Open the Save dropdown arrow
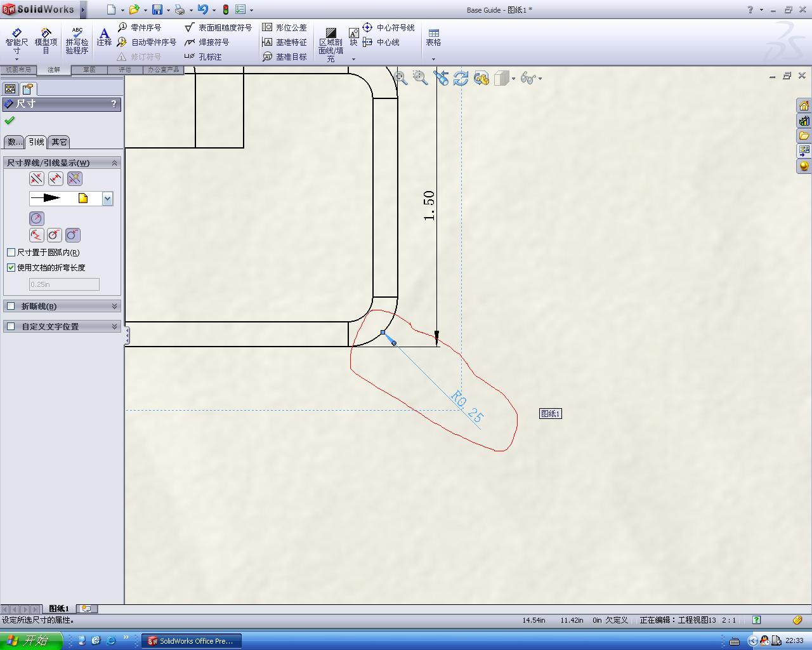The height and width of the screenshot is (650, 812). 168,10
